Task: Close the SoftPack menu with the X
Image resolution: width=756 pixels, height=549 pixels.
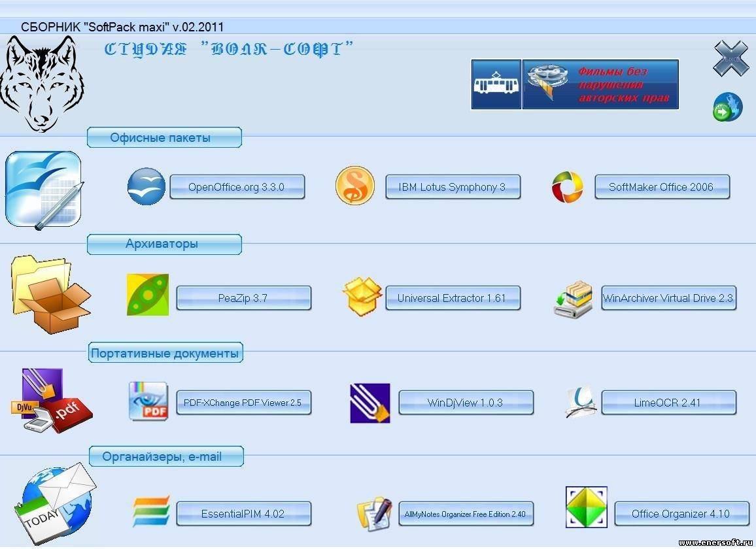Action: 731,59
